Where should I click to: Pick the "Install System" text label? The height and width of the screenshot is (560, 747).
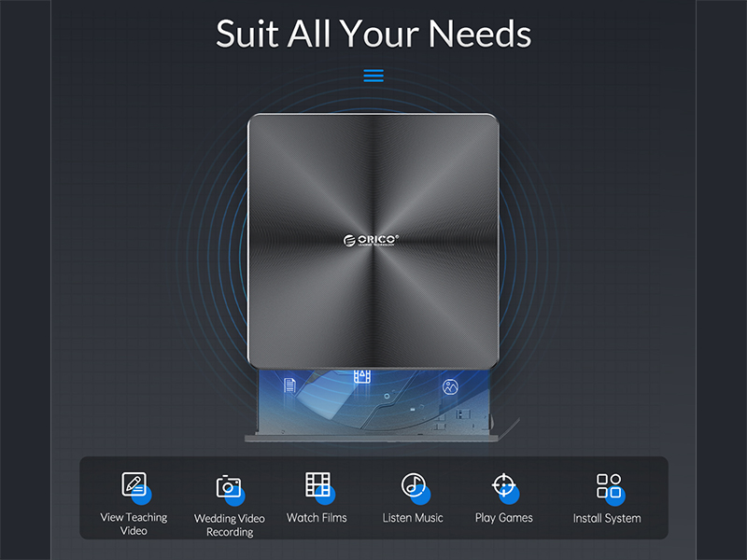(607, 518)
